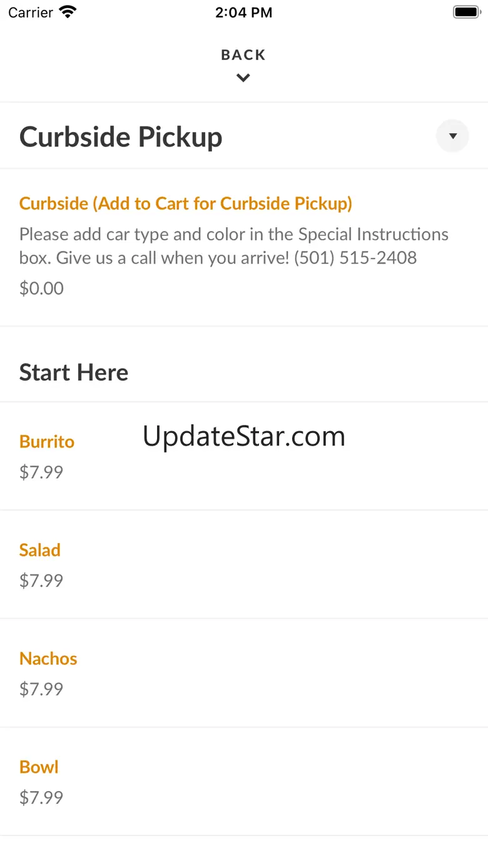Tap the Wi-Fi icon in status bar
Viewport: 488px width, 868px height.
[67, 12]
